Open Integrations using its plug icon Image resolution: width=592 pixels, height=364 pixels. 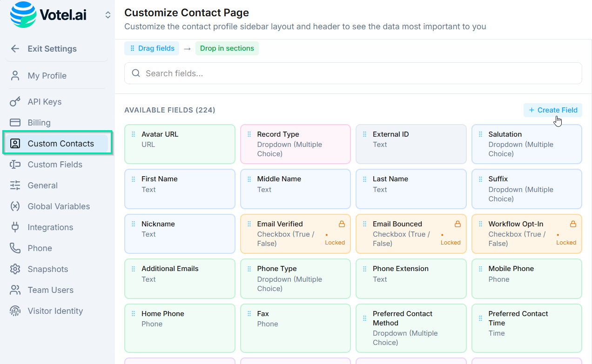point(14,227)
